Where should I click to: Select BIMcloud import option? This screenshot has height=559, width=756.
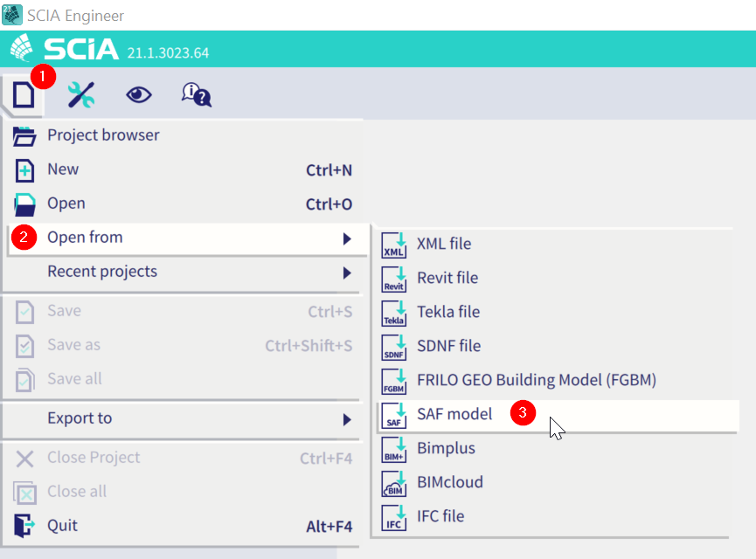[449, 482]
